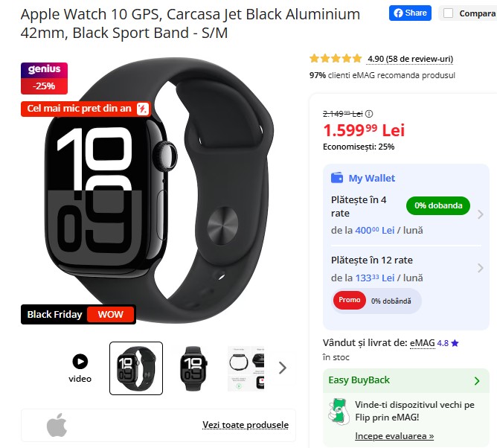Click the Apple brand logo
Viewport: 497px width, 448px height.
[57, 425]
